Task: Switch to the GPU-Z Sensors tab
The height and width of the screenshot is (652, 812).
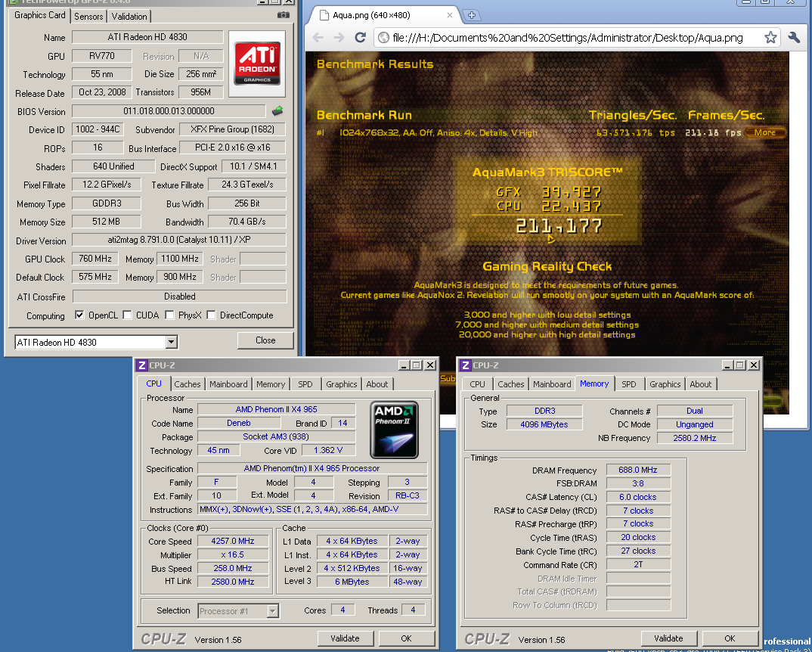Action: pos(88,16)
